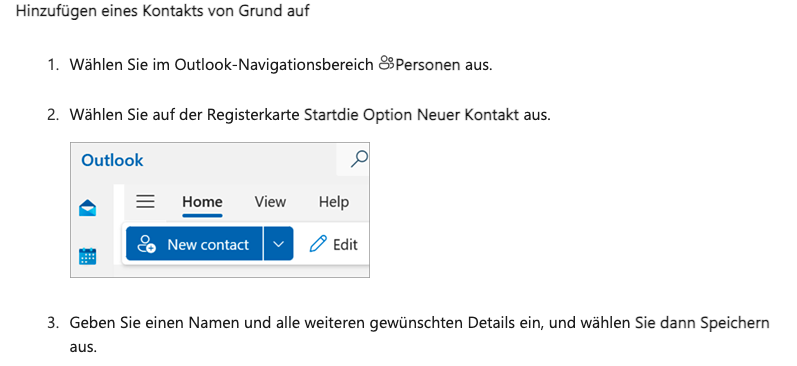Click the person-plus icon on New contact
The width and height of the screenshot is (797, 366).
(x=147, y=245)
